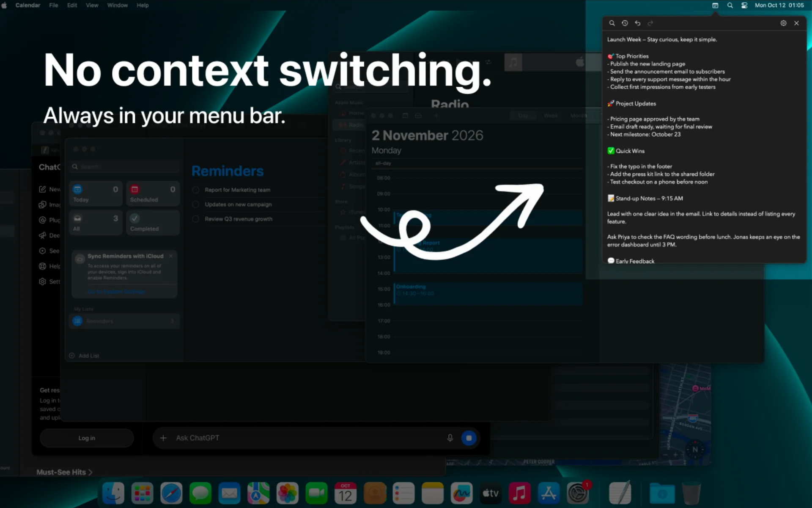Image resolution: width=812 pixels, height=508 pixels.
Task: Click the undo arrow in the notes popup
Action: point(638,23)
